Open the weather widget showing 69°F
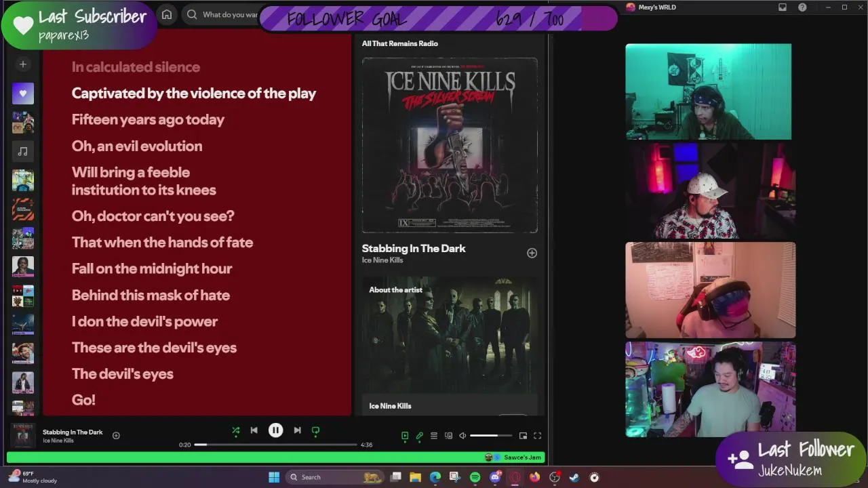Viewport: 868px width, 488px height. click(x=34, y=477)
